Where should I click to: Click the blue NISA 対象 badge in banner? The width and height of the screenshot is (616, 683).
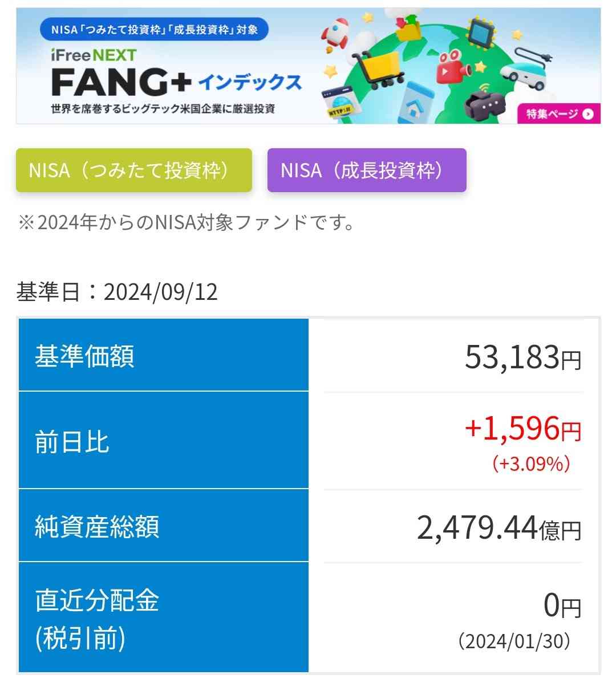click(154, 29)
